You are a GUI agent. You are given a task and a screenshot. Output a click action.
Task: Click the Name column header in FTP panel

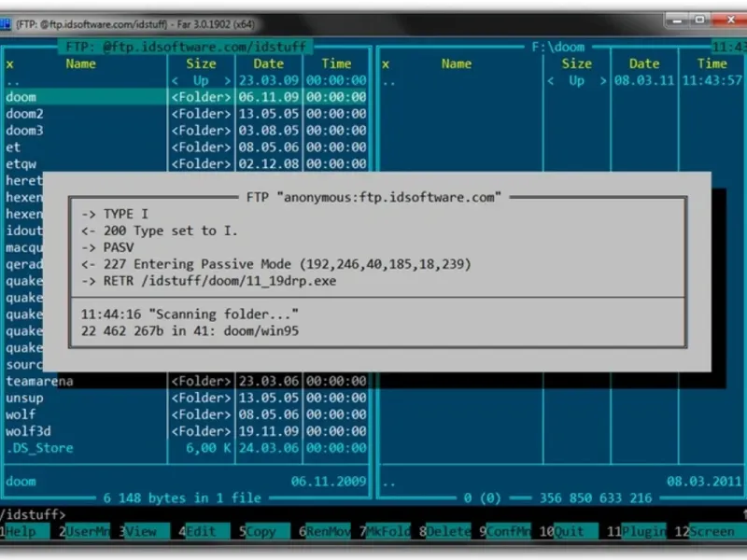pyautogui.click(x=80, y=63)
